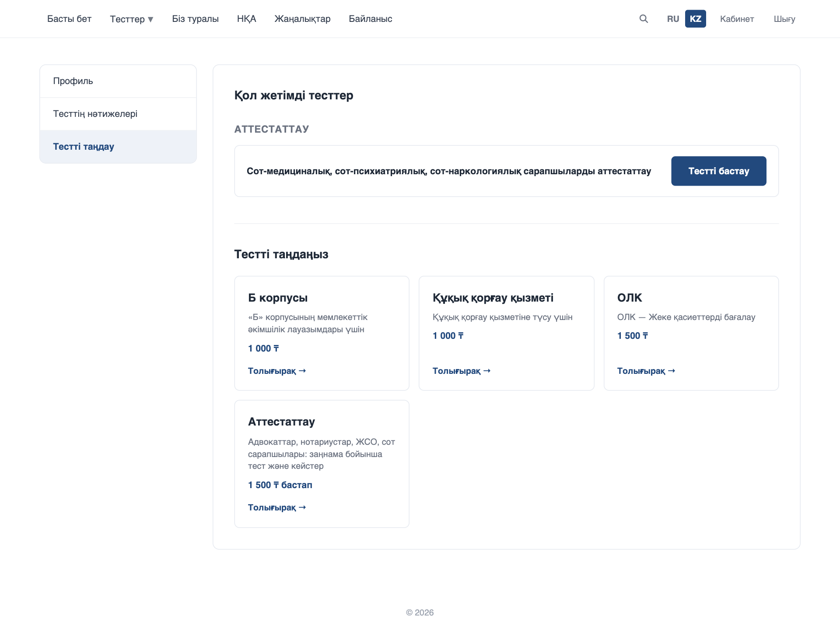Click the АТТЕСТАТТАУ section label
Viewport: 840px width, 633px height.
tap(271, 129)
